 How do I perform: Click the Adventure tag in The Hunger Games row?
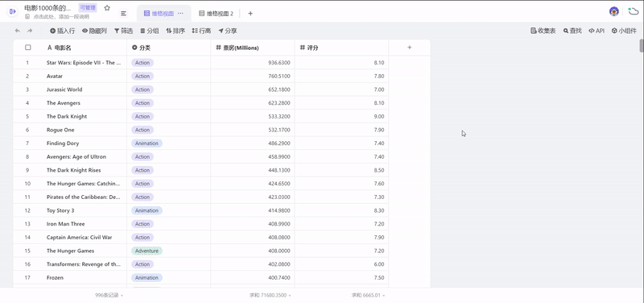pos(147,251)
